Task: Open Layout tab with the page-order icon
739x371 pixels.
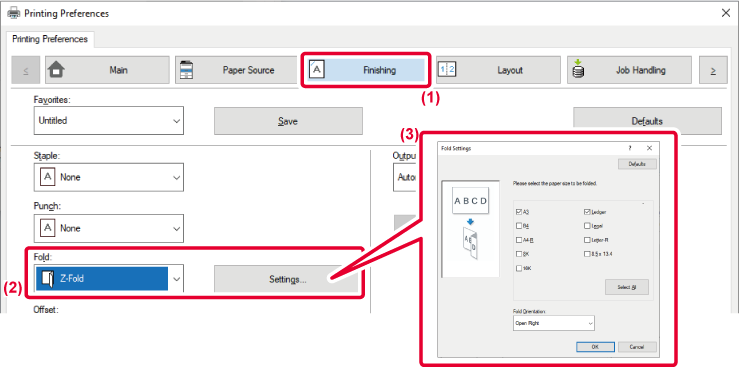Action: coord(498,70)
